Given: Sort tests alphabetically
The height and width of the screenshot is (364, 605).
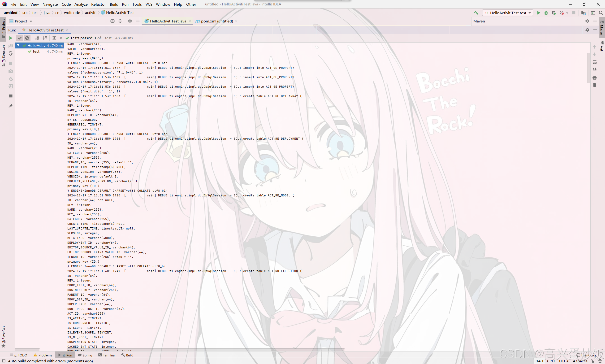Looking at the screenshot, I should coord(37,38).
